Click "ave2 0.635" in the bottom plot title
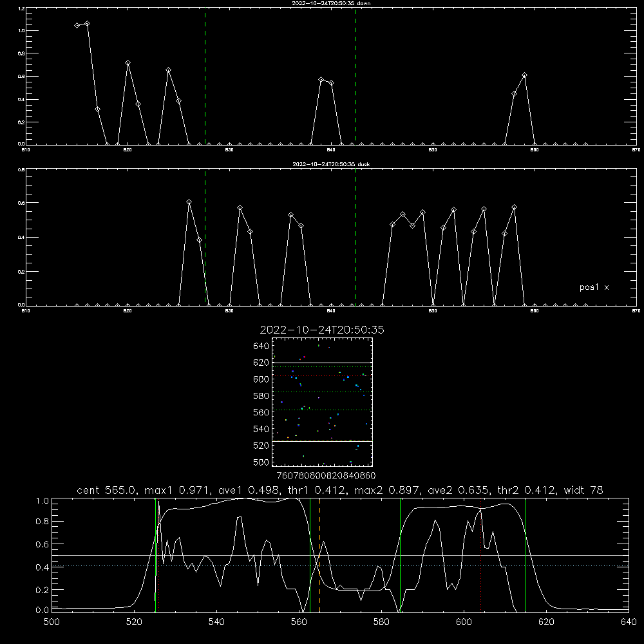 point(457,490)
